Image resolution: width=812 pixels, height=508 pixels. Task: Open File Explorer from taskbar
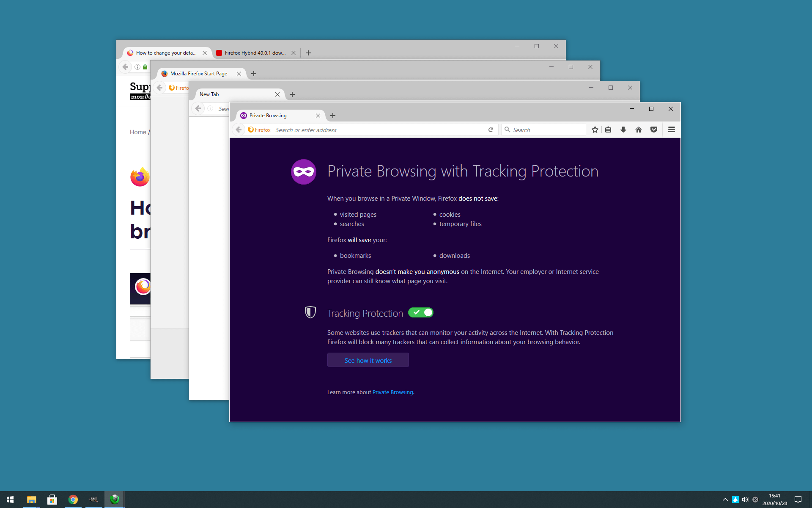(x=31, y=500)
